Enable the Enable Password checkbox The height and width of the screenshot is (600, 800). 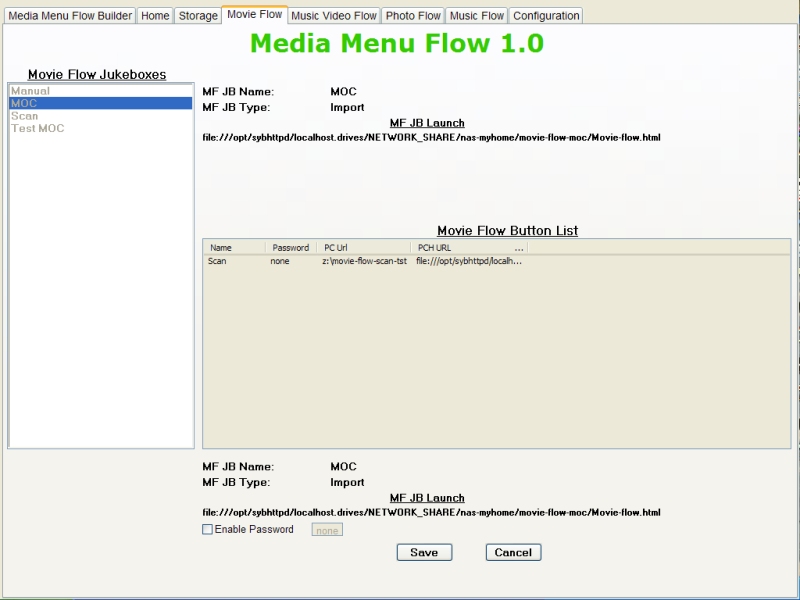point(208,530)
